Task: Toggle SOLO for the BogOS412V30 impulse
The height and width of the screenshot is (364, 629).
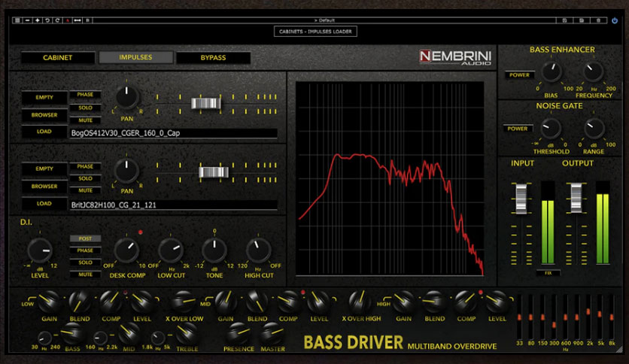Action: 85,108
